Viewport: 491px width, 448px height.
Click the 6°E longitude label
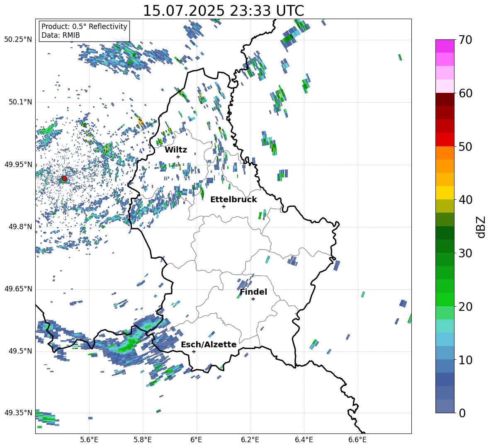click(196, 440)
